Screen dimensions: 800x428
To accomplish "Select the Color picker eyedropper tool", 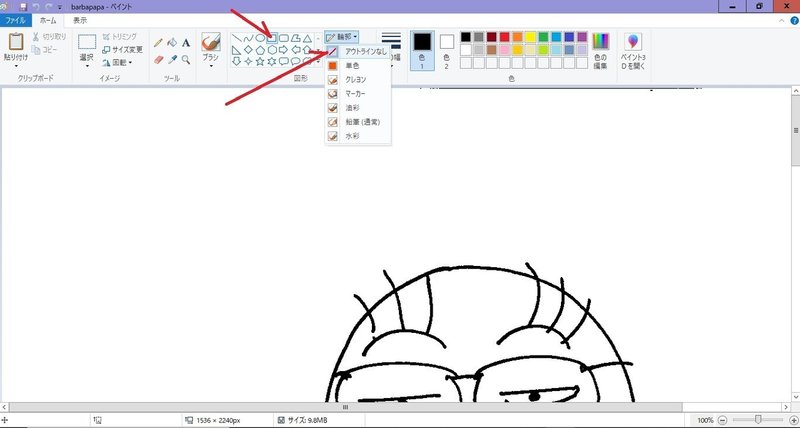I will 172,60.
